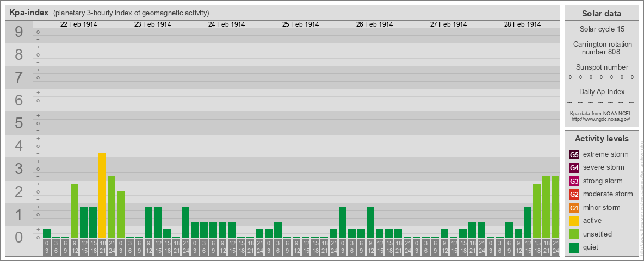
Task: Click the '25 Feb 1914' date header
Action: [301, 24]
